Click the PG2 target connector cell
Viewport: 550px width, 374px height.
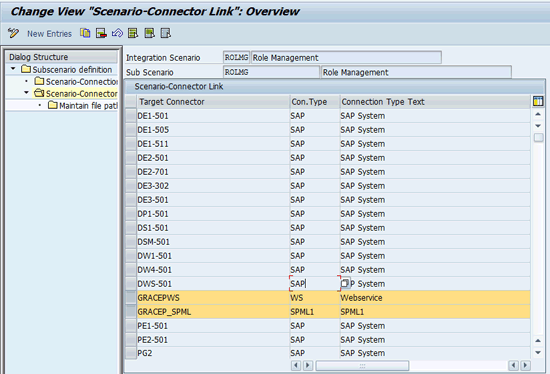click(x=213, y=353)
